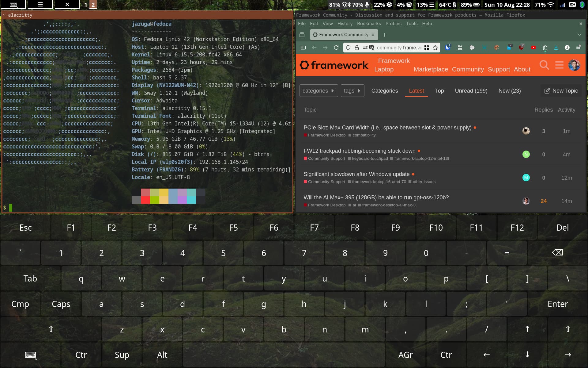Open the Firefox downloads panel icon
The image size is (588, 368).
click(556, 48)
